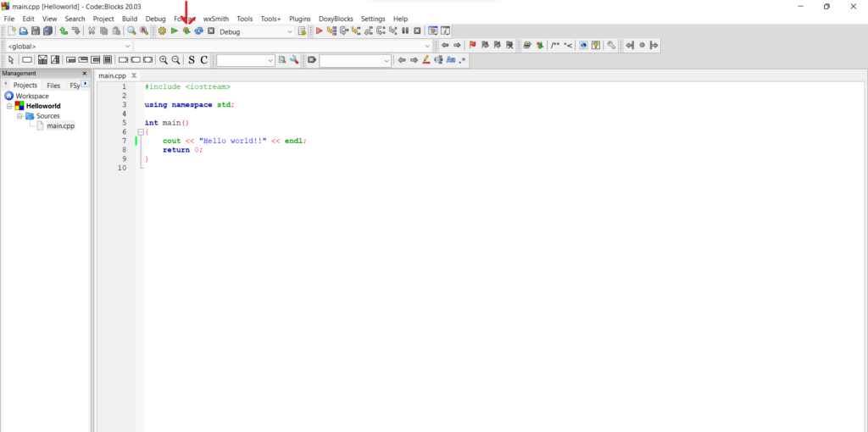Toggle the red bookmark flag

coord(473,46)
